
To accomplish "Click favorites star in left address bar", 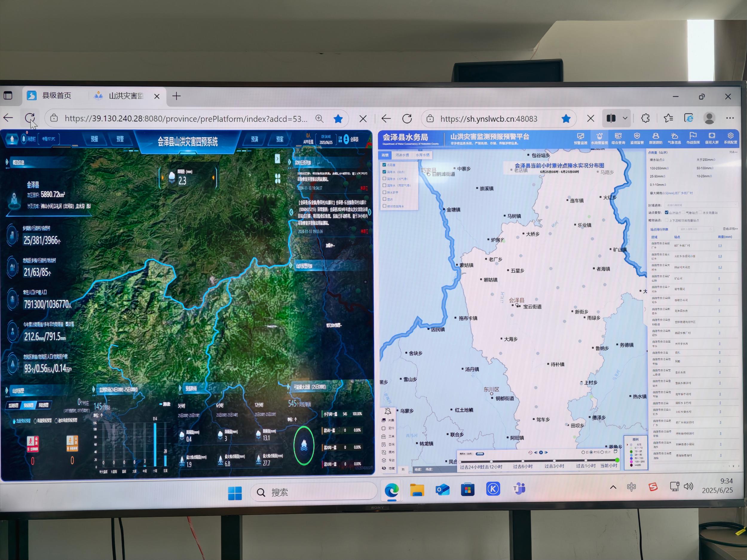I will pos(338,119).
